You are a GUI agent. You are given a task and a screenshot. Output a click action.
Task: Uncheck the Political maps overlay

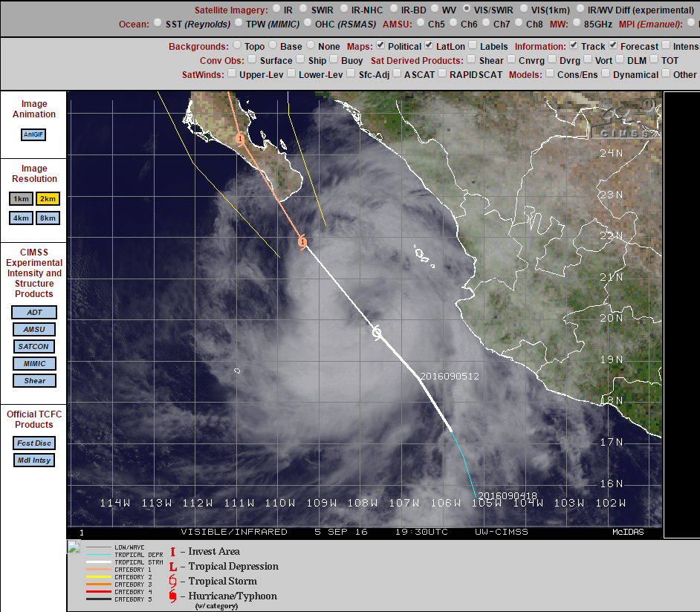[x=380, y=46]
